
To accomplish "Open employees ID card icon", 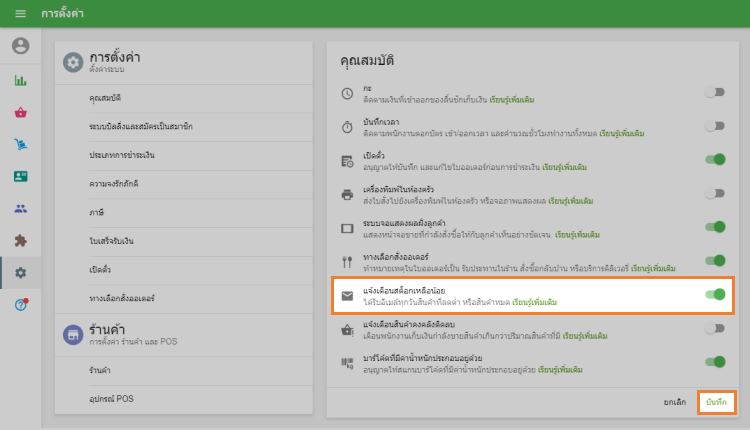I will point(20,177).
